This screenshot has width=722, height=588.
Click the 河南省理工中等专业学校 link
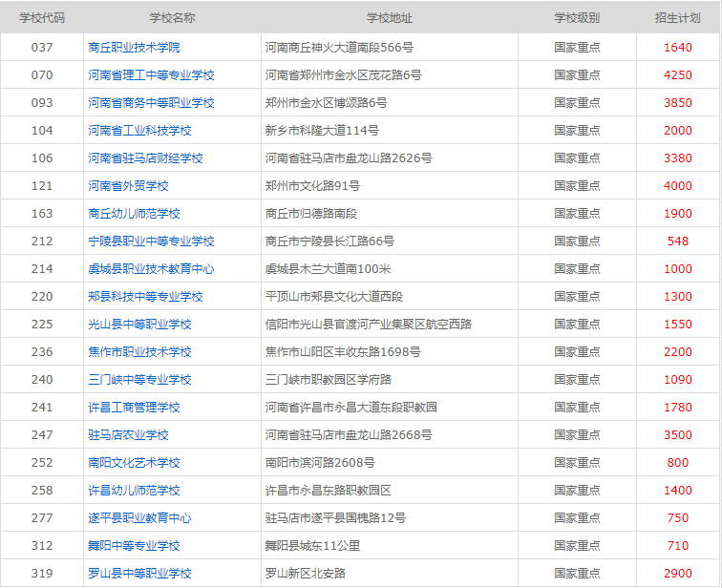(151, 74)
